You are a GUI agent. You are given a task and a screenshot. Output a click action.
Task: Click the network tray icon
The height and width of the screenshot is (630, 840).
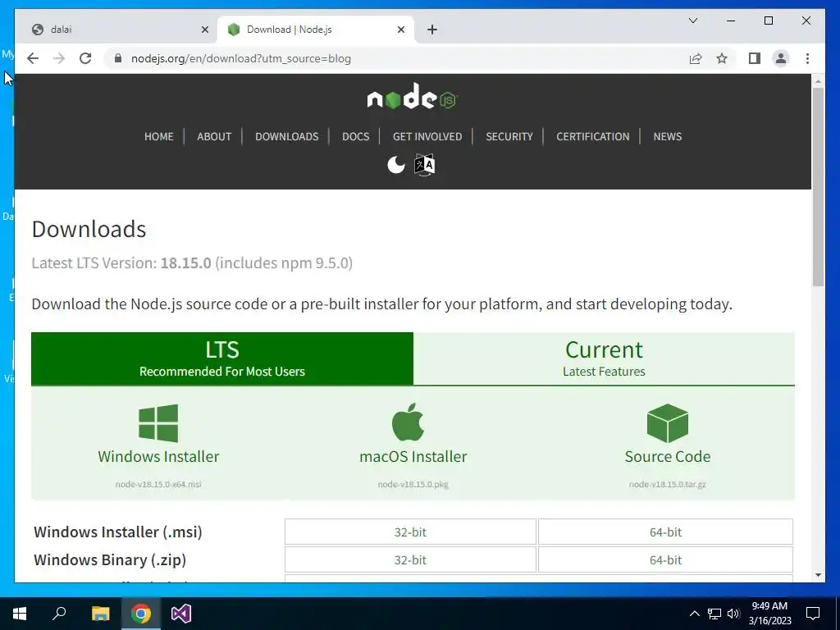coord(714,614)
